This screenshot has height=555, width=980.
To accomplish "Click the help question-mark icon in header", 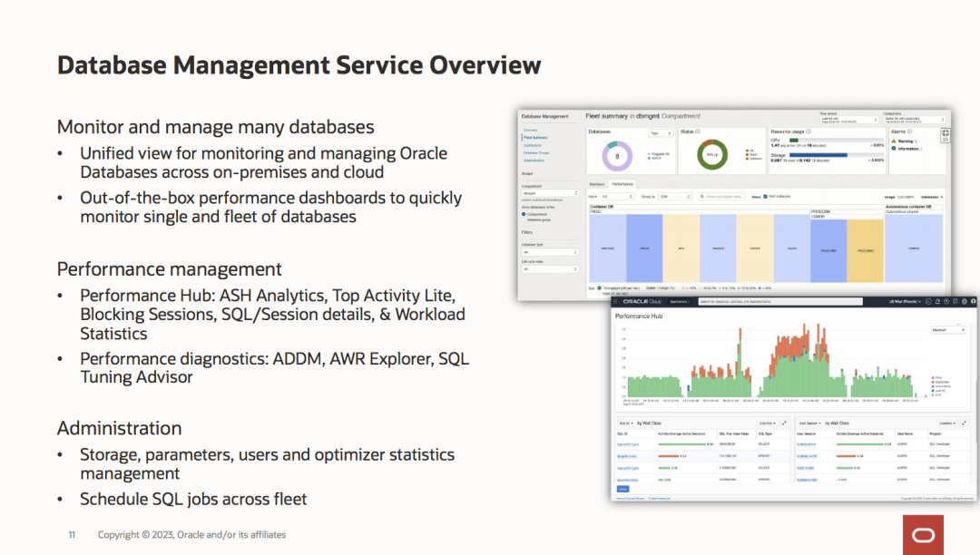I will tap(946, 302).
